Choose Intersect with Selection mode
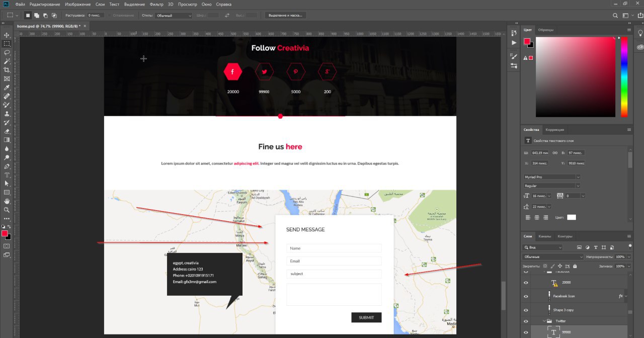 (54, 16)
